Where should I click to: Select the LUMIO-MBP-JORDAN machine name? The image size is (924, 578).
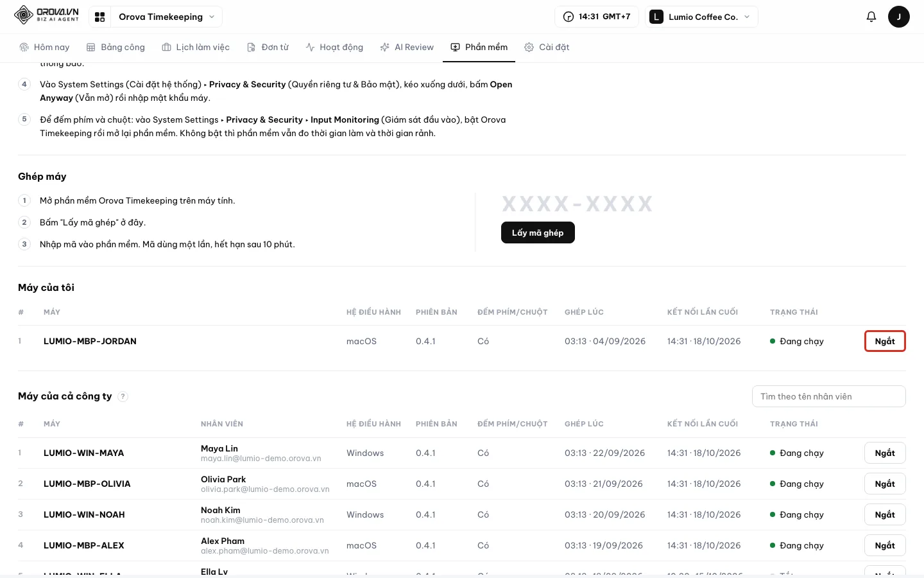90,341
